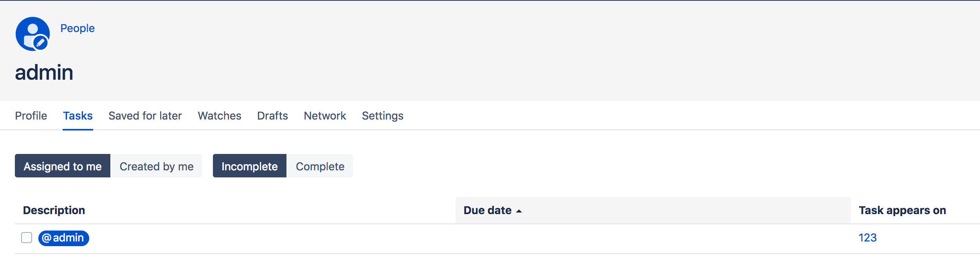Open the Settings tab
This screenshot has width=980, height=261.
[382, 116]
